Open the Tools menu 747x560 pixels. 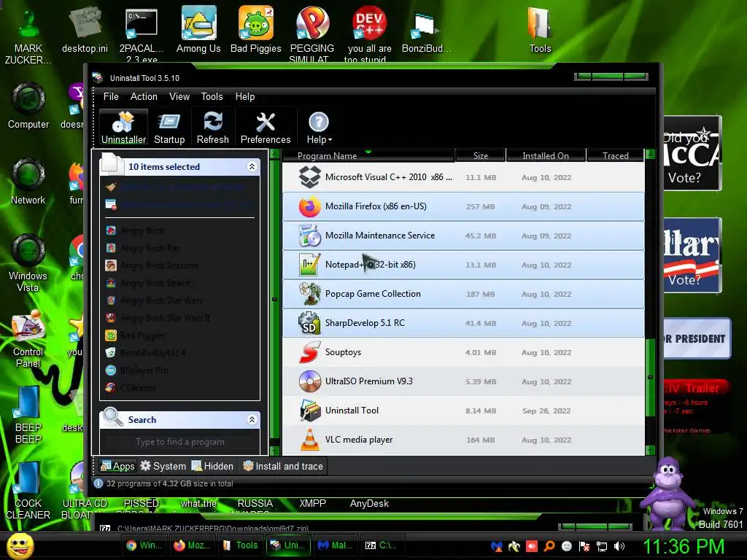pos(212,97)
